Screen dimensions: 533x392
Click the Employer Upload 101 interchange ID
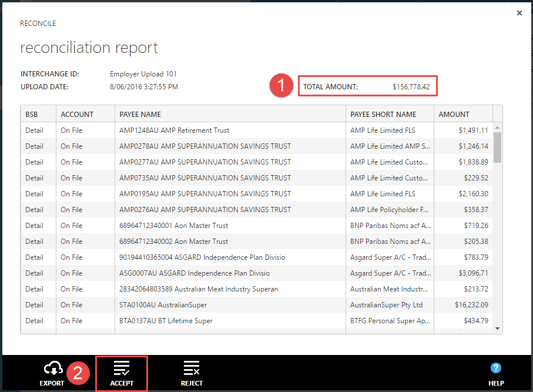coord(143,74)
